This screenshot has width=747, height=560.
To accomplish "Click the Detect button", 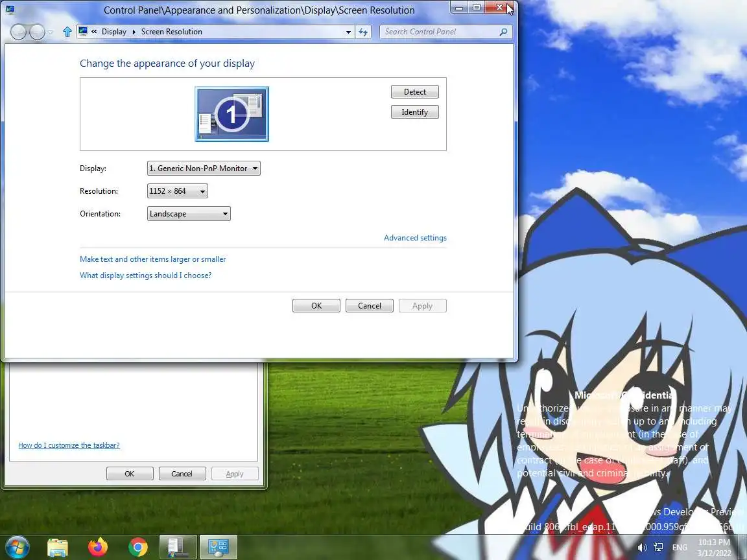I will 414,92.
